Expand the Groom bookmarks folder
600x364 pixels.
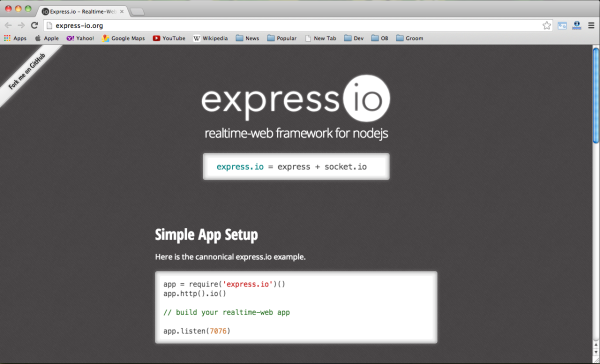[x=410, y=38]
